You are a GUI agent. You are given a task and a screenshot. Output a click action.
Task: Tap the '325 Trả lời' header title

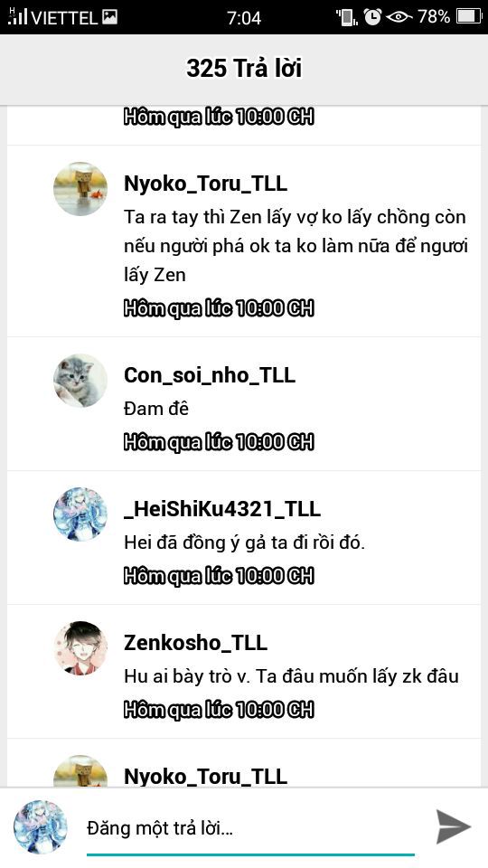[244, 69]
